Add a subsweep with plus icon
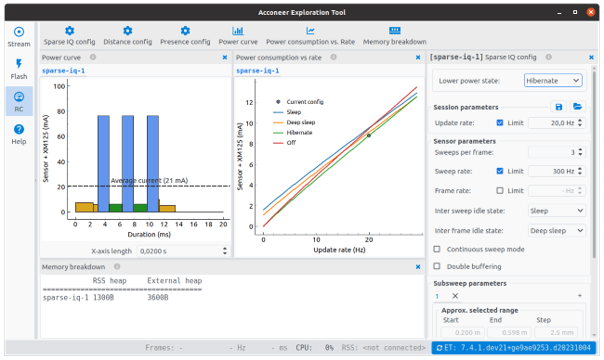The width and height of the screenshot is (604, 360). pyautogui.click(x=580, y=296)
